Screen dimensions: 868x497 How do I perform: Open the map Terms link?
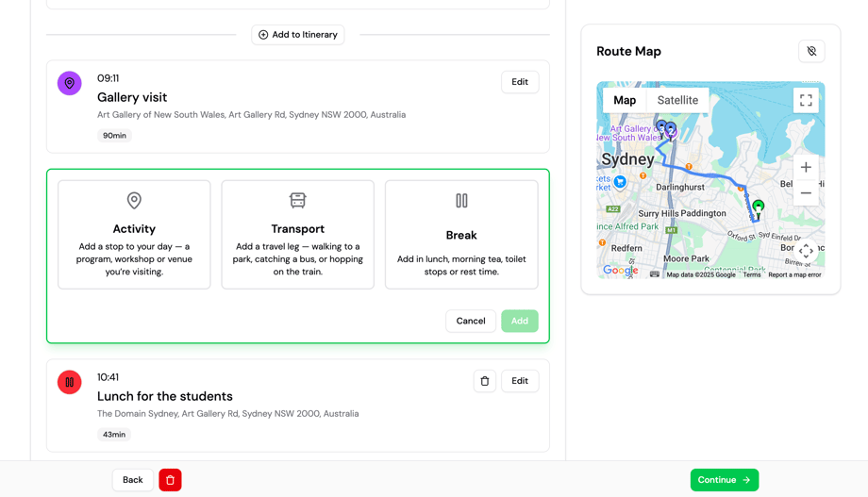[751, 275]
